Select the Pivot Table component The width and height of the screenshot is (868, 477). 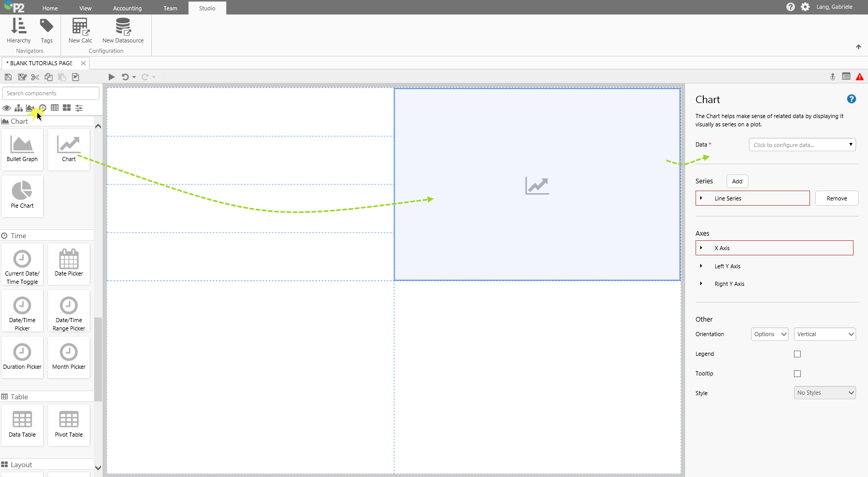(69, 425)
